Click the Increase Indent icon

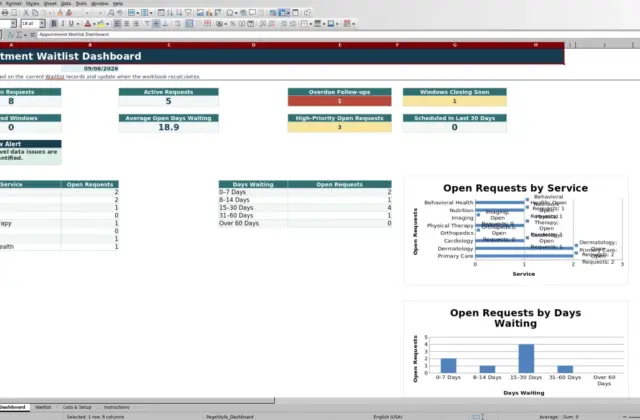coord(284,24)
